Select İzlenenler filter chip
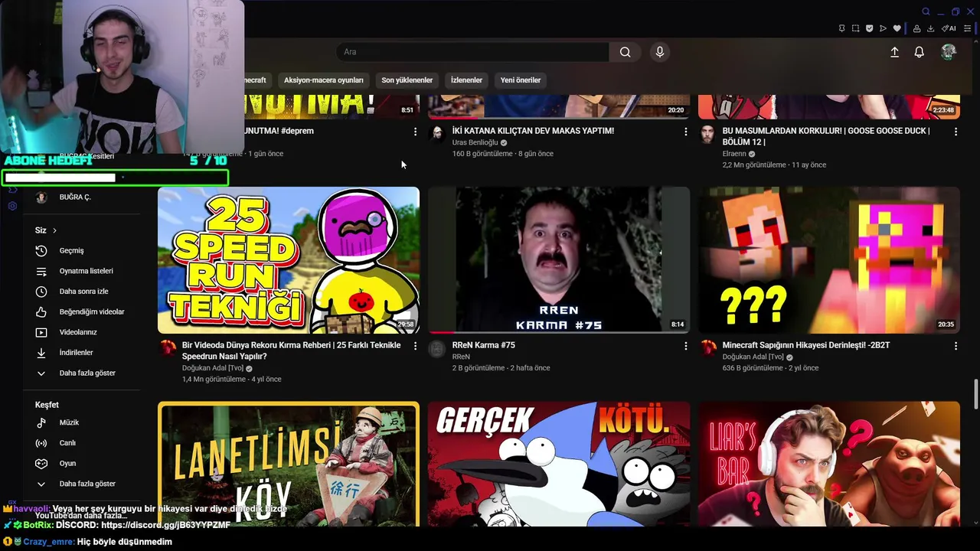 [466, 80]
